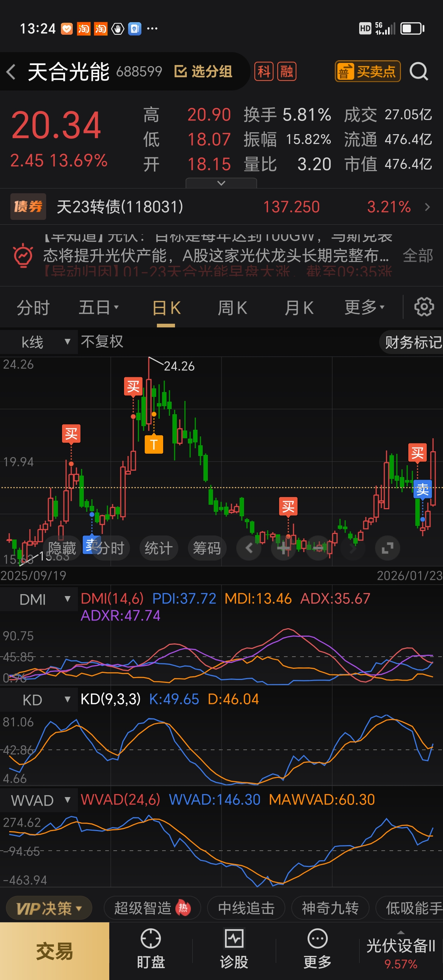Image resolution: width=443 pixels, height=980 pixels.
Task: Switch to the 月K tab
Action: [299, 307]
